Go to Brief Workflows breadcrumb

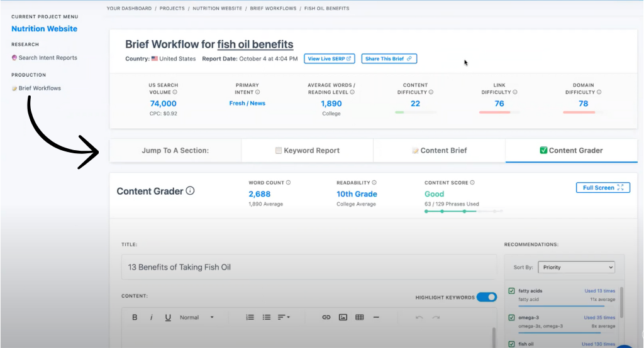pyautogui.click(x=273, y=8)
